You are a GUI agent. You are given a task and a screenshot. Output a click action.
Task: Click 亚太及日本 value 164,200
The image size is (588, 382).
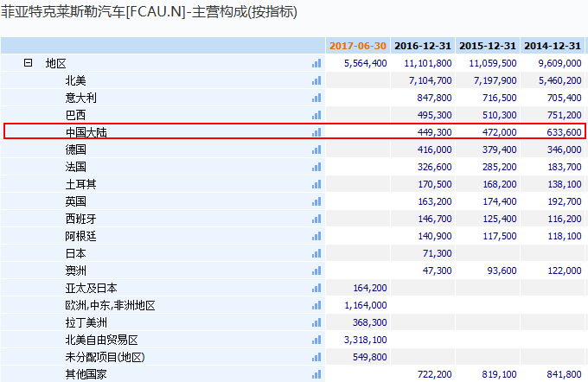click(x=370, y=288)
